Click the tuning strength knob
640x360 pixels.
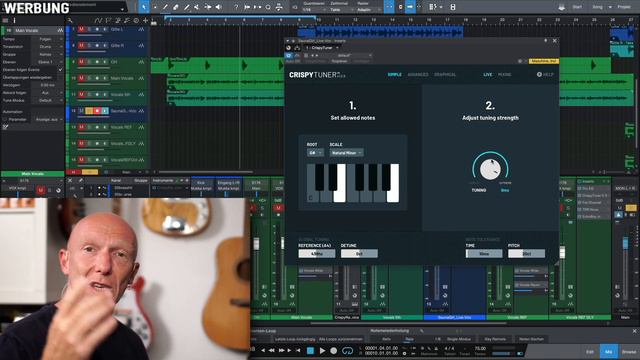point(490,169)
